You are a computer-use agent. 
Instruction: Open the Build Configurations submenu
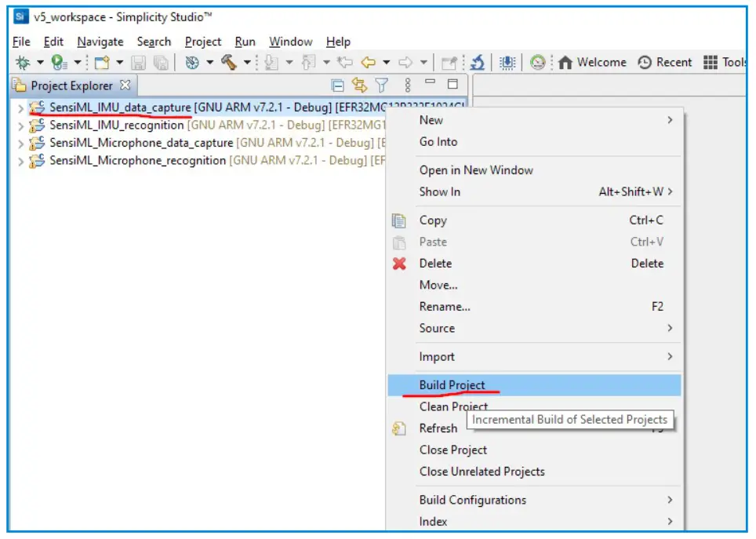473,500
